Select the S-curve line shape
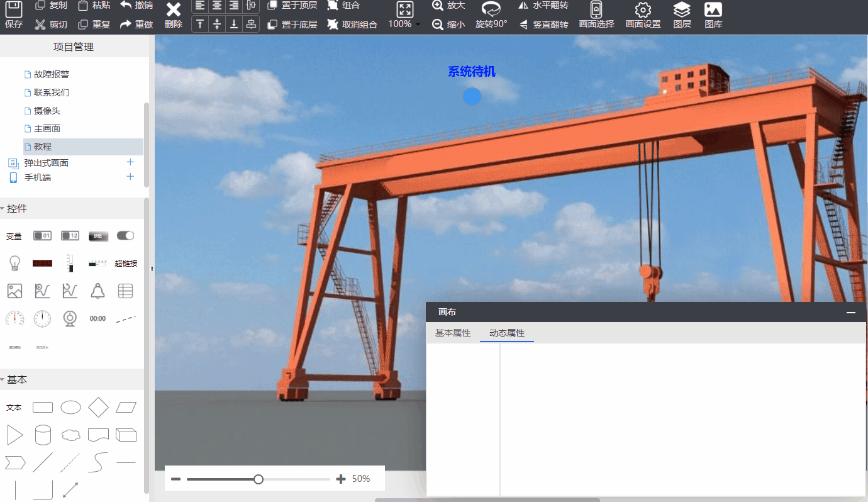Screen dimensions: 868x502 click(x=97, y=462)
